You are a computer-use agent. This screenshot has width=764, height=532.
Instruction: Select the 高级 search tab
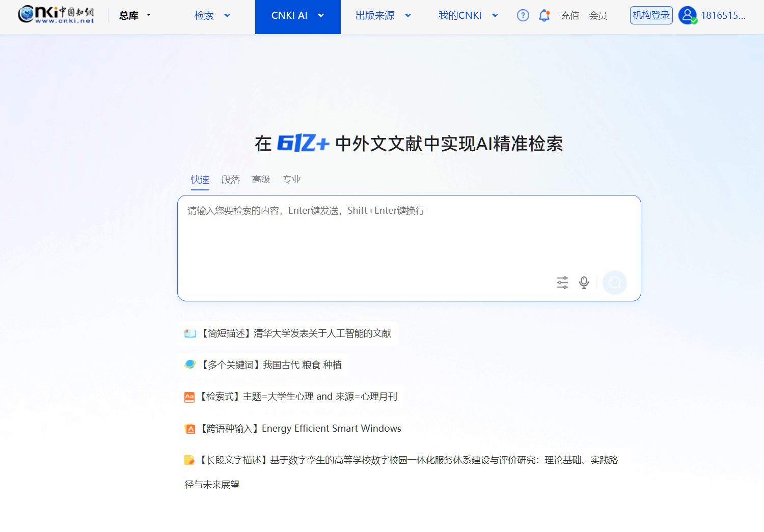[261, 180]
